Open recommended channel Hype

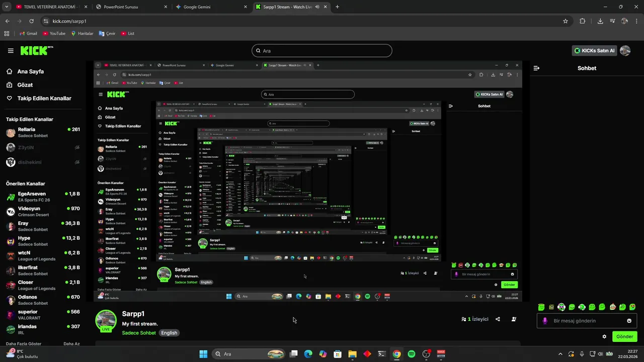point(43,241)
